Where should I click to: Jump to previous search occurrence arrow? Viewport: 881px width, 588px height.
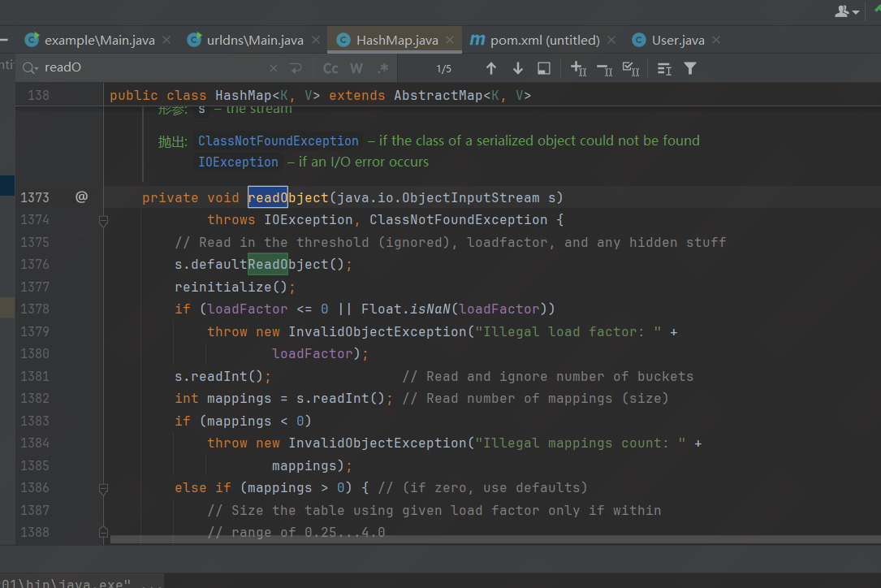(491, 68)
